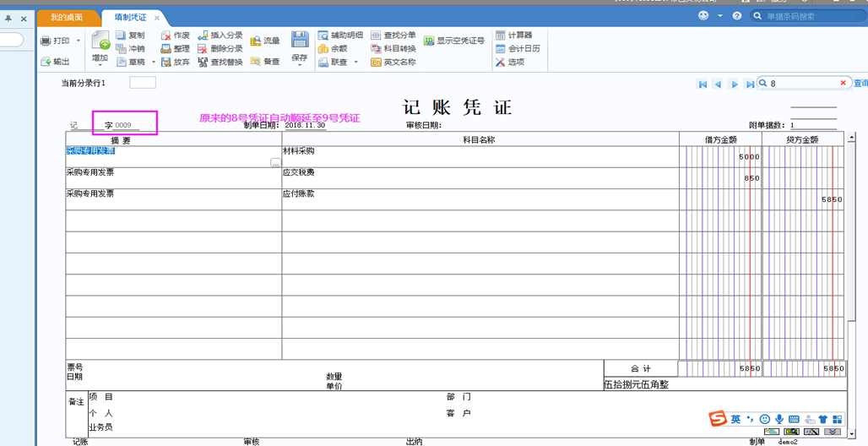
Task: Click the 余额 (Balance) coins icon
Action: point(323,49)
